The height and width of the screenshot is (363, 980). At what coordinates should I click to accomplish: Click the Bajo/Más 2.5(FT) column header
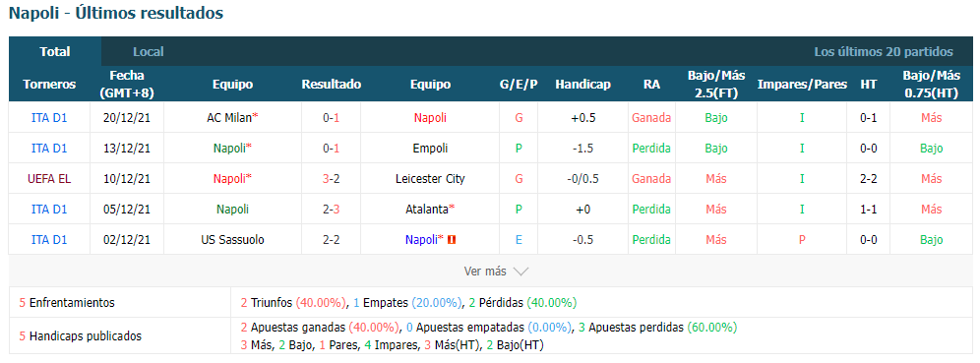(x=716, y=85)
